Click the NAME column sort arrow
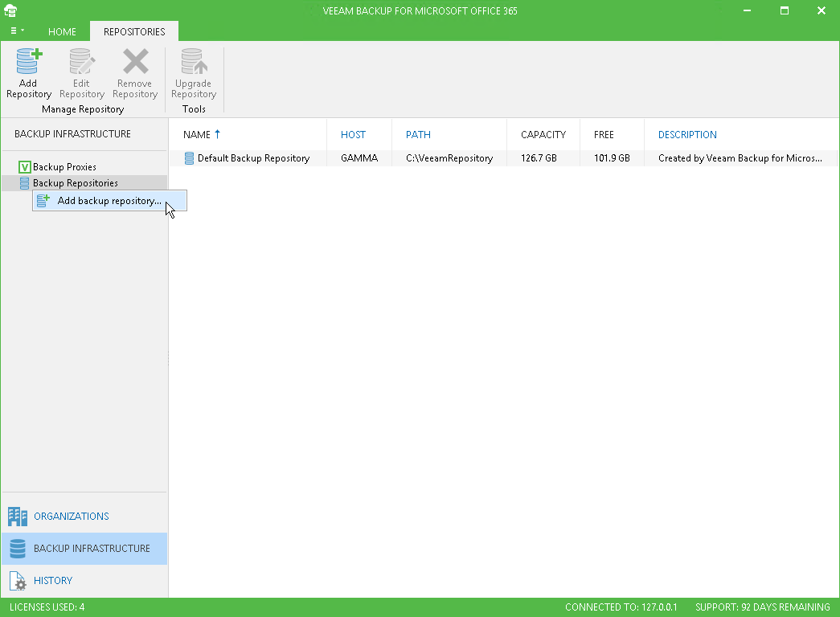The height and width of the screenshot is (617, 840). click(x=218, y=134)
